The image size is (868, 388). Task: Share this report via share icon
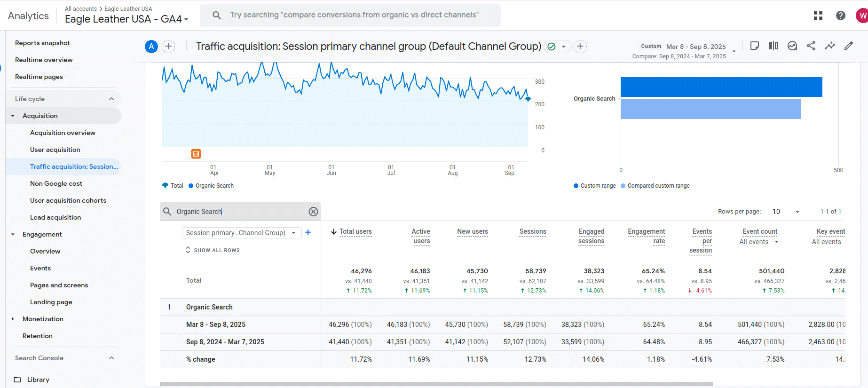(811, 46)
